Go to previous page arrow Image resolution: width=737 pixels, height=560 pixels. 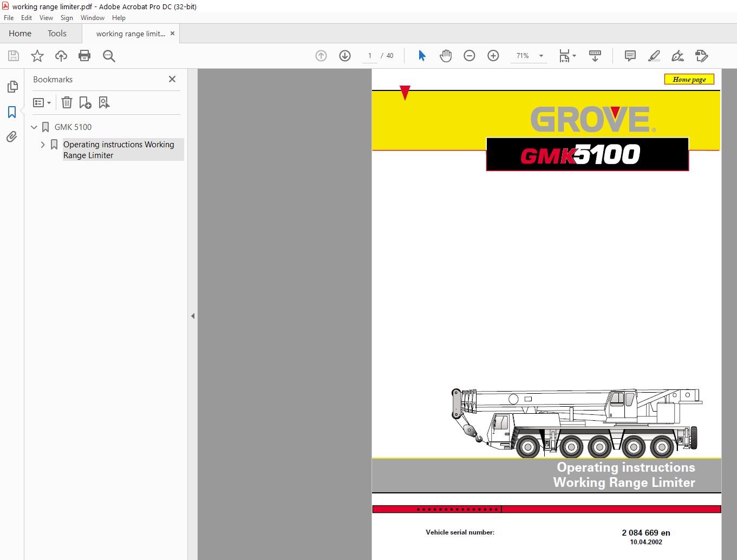[321, 56]
